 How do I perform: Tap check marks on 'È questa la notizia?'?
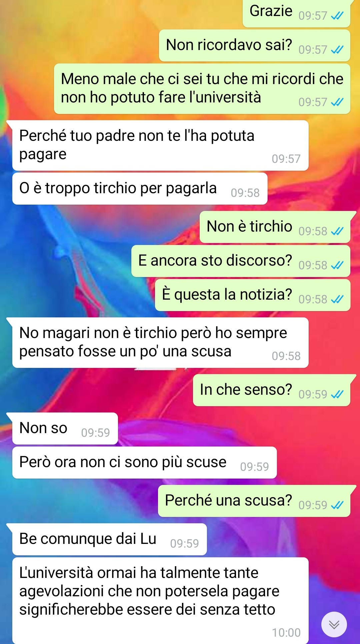tap(337, 299)
